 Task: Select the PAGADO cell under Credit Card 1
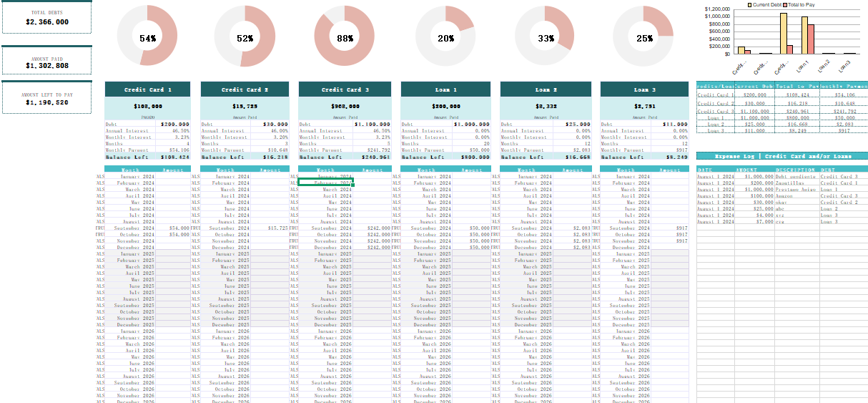148,117
